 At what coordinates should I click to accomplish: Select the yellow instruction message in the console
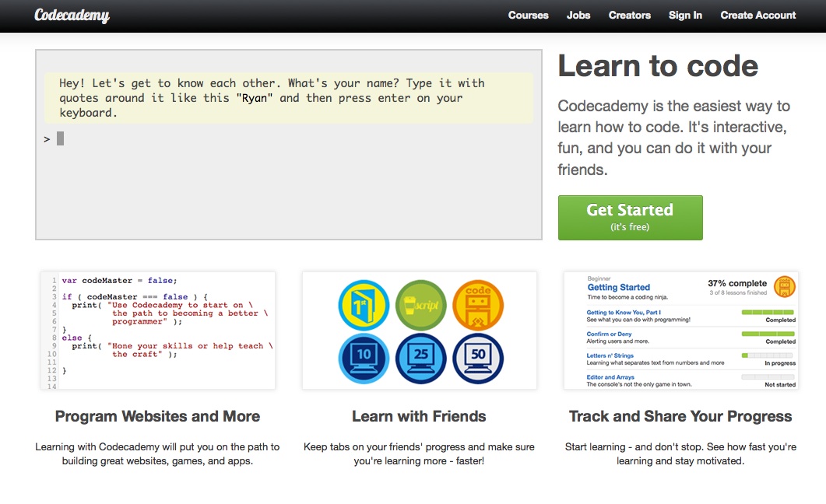coord(289,98)
